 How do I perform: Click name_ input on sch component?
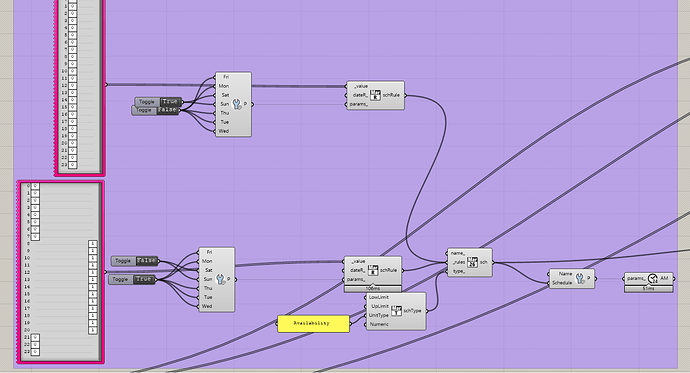point(458,253)
